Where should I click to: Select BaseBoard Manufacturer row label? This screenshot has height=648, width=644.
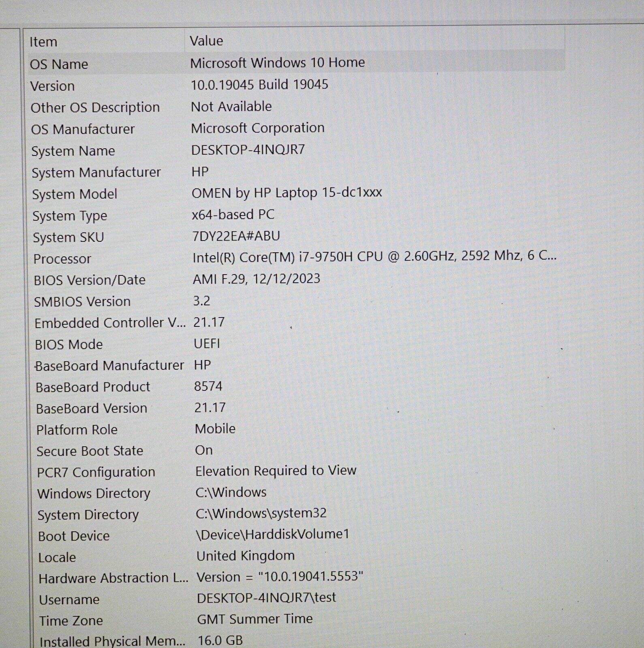click(109, 366)
